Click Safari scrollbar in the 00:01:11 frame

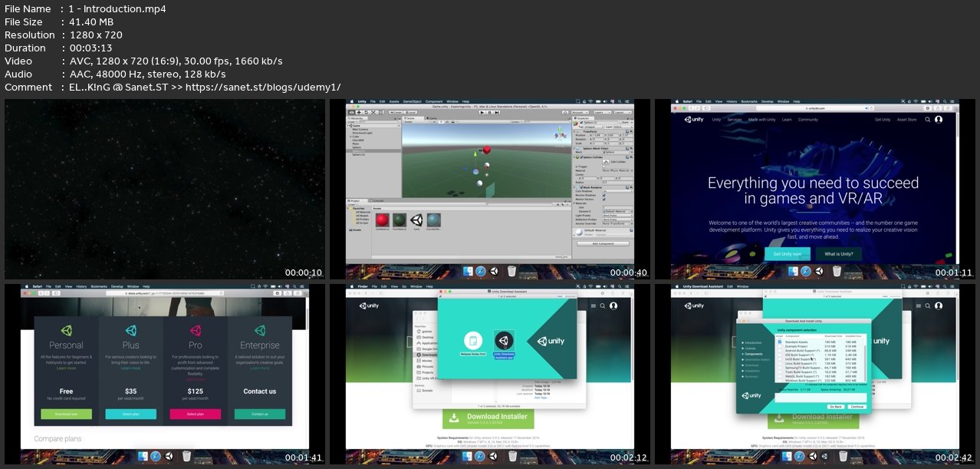click(958, 126)
